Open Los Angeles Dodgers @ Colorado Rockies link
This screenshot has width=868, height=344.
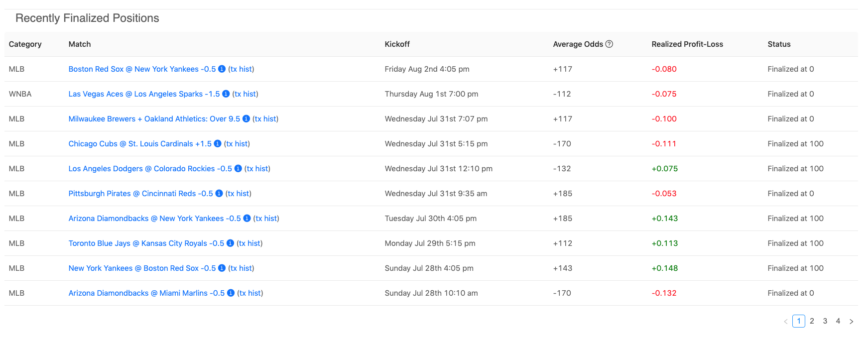(150, 169)
